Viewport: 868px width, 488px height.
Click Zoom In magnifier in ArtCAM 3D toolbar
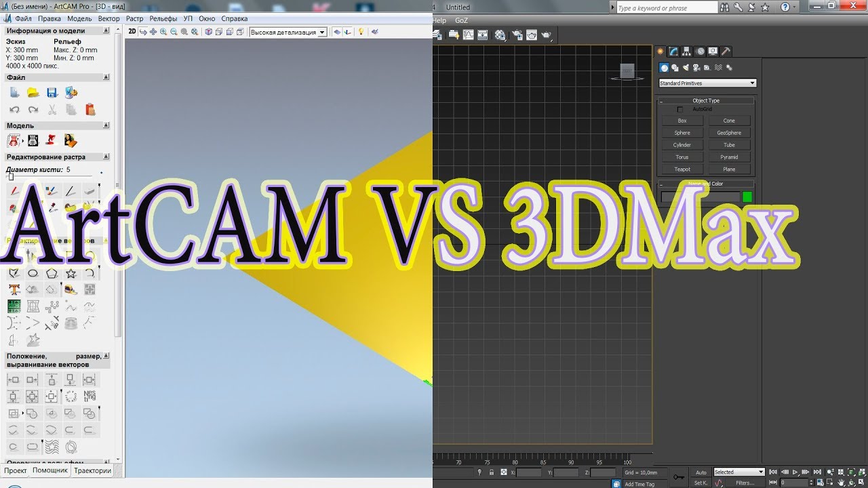coord(163,32)
